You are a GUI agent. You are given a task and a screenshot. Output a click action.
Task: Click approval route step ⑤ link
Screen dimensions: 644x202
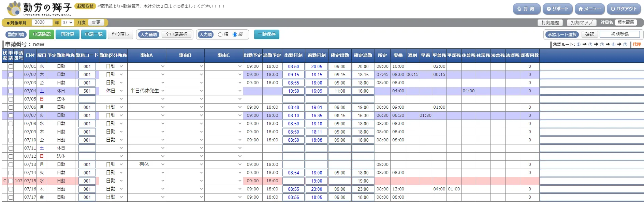point(625,44)
